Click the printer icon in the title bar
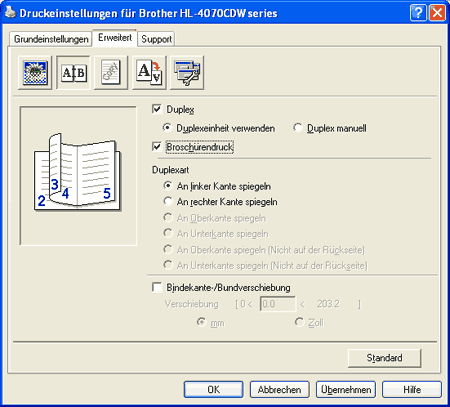Viewport: 450px width, 407px height. [10, 13]
